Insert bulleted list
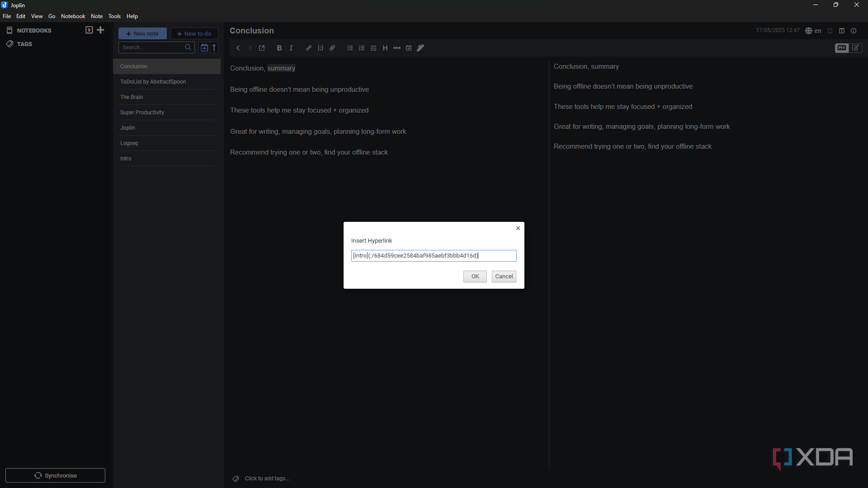868x488 pixels. (x=350, y=48)
